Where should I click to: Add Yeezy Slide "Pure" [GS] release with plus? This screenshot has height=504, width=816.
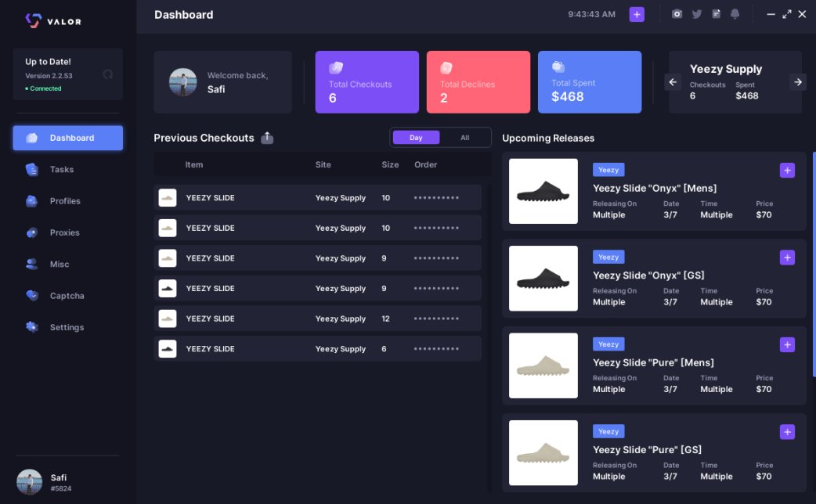(787, 432)
